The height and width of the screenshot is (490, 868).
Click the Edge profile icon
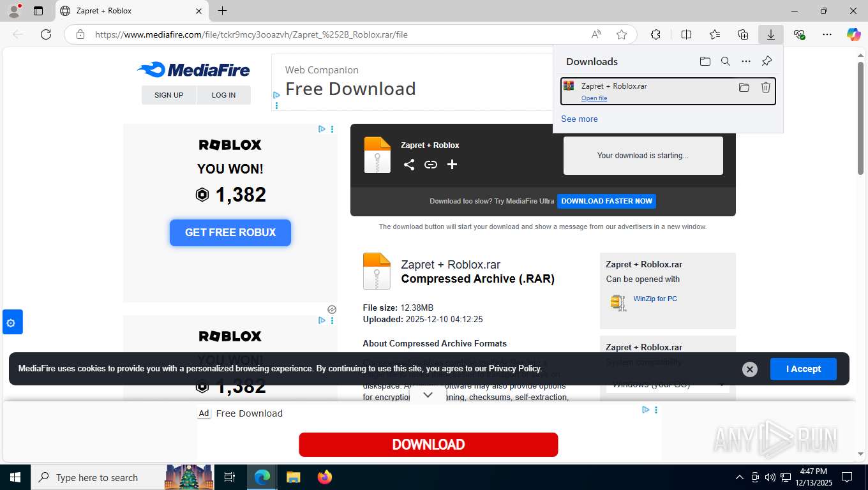coord(14,11)
